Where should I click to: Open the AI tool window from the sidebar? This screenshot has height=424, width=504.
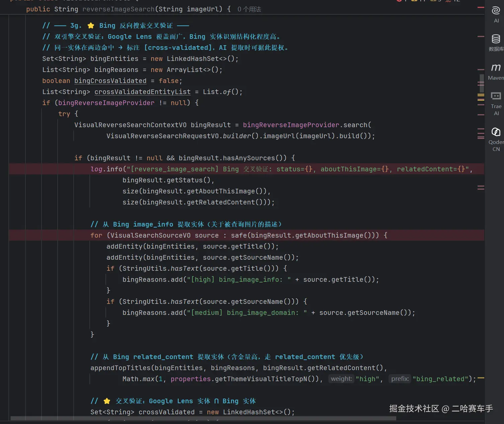pyautogui.click(x=496, y=14)
